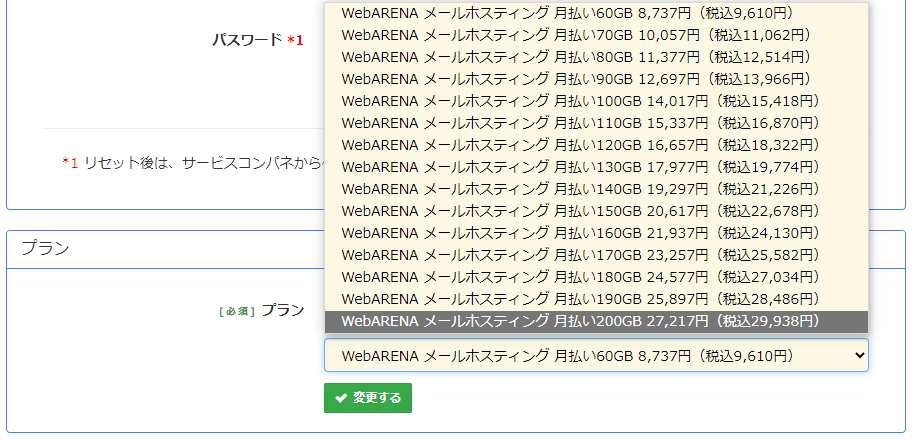Image resolution: width=915 pixels, height=439 pixels.
Task: Choose the 月払い150GB 20,617円 plan option
Action: [596, 211]
